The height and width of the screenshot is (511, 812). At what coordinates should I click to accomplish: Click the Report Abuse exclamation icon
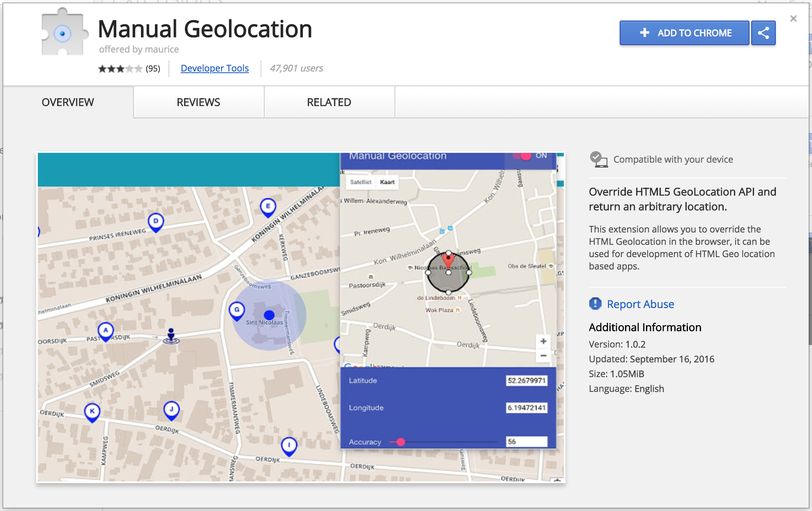click(x=595, y=304)
